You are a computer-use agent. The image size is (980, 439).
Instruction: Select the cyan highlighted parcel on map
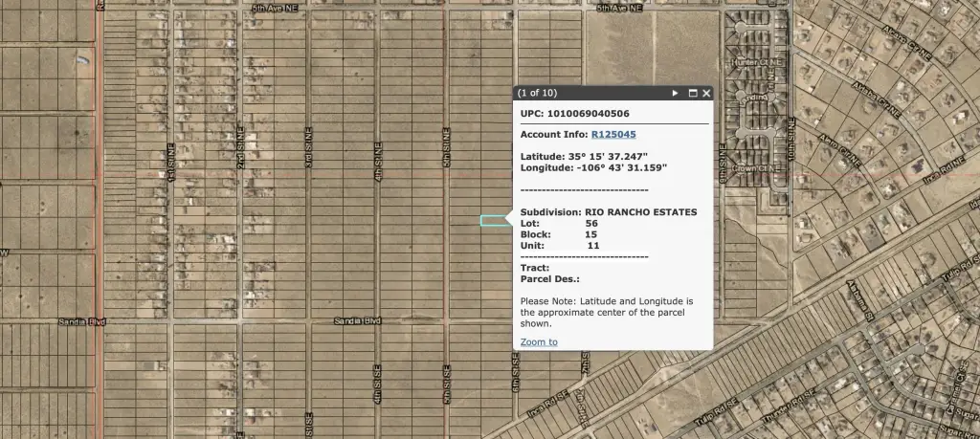coord(494,221)
